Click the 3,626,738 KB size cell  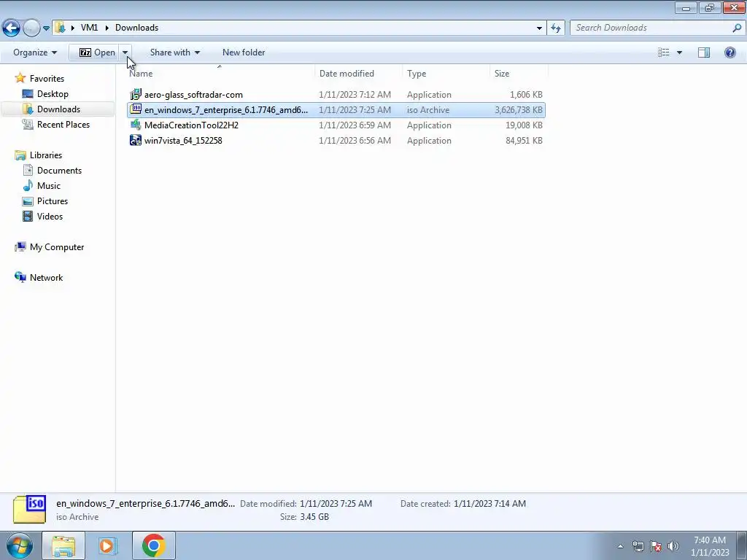tap(519, 109)
